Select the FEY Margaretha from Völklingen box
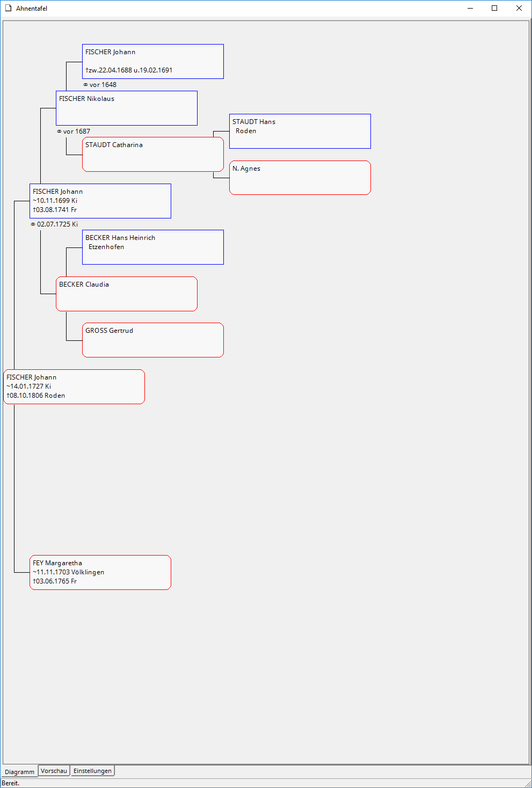 point(100,572)
